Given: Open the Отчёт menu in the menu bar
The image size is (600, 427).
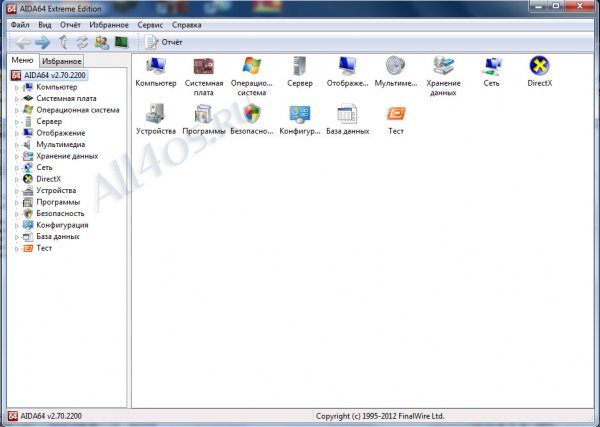Looking at the screenshot, I should pyautogui.click(x=70, y=25).
